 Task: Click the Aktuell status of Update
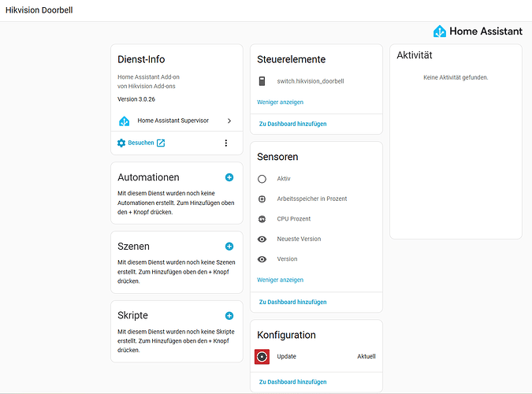click(366, 356)
